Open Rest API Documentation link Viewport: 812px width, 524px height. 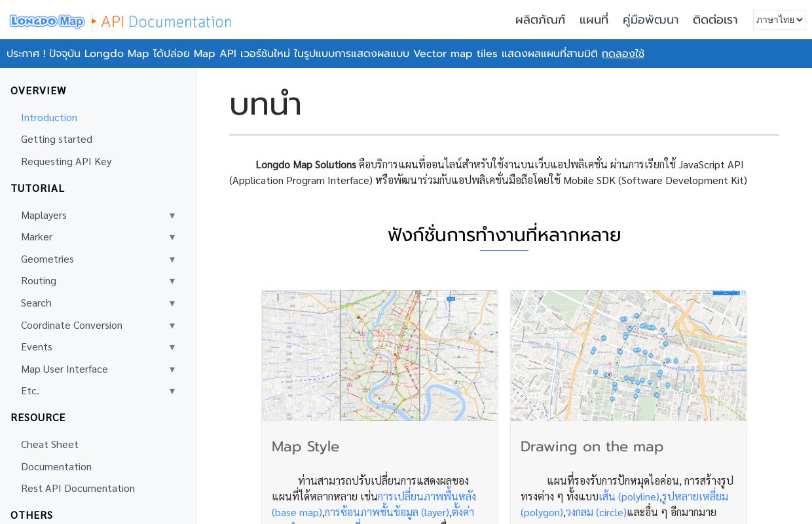pos(78,488)
